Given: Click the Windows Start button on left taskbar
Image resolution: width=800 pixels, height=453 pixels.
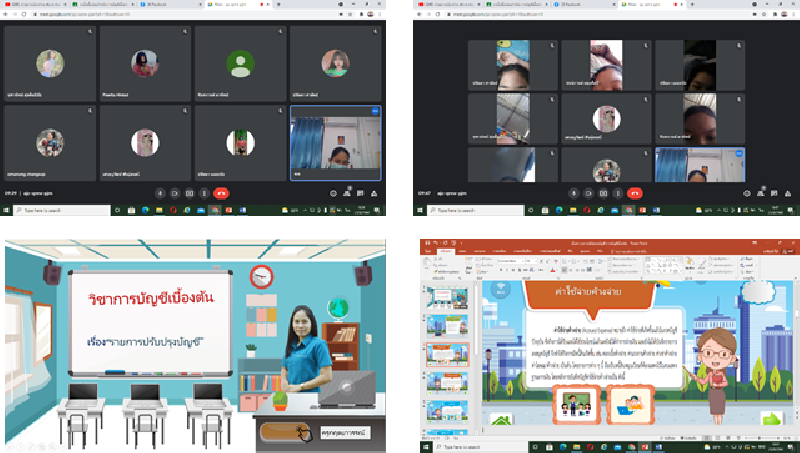Looking at the screenshot, I should pyautogui.click(x=8, y=210).
